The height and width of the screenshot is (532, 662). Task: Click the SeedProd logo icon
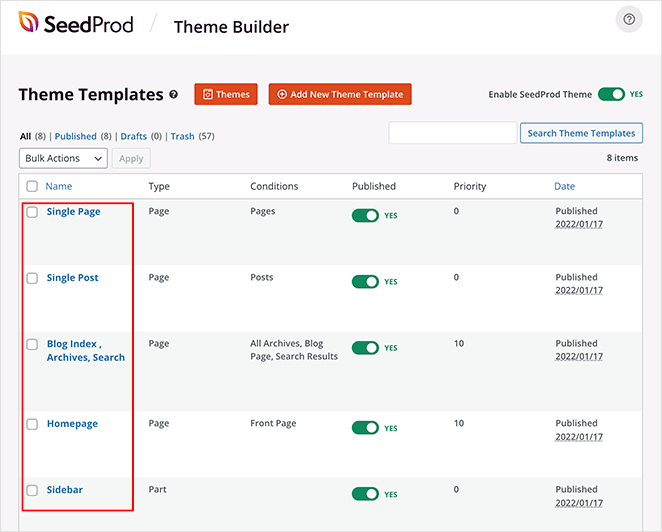29,24
